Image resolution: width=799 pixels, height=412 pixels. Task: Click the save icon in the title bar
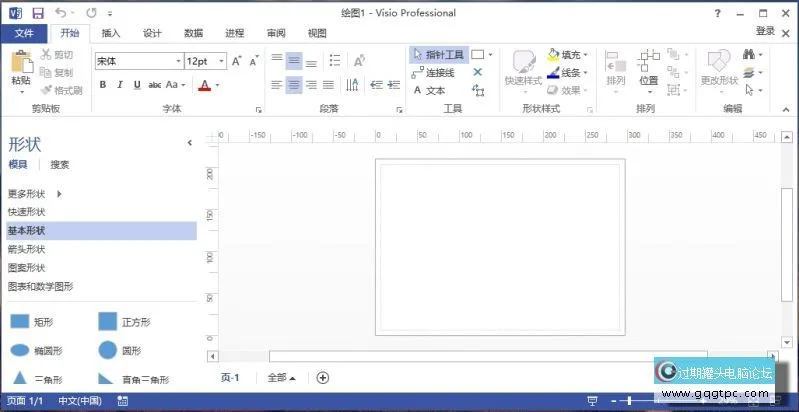click(37, 13)
